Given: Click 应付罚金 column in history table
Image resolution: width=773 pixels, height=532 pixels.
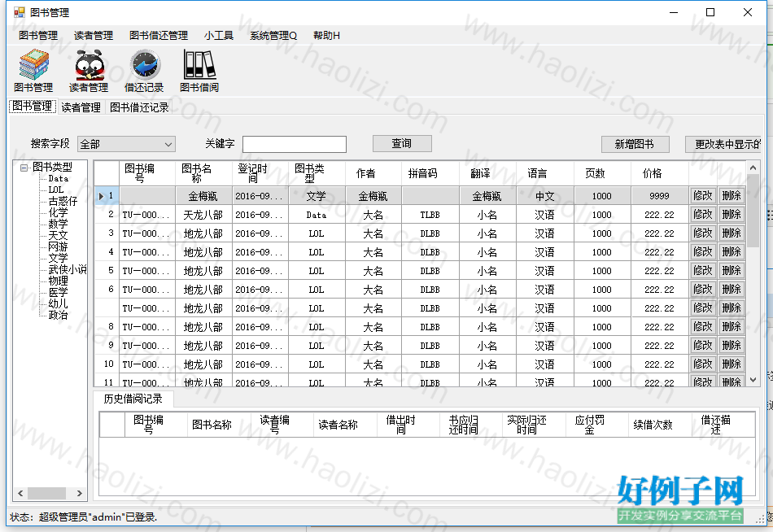Looking at the screenshot, I should (597, 425).
